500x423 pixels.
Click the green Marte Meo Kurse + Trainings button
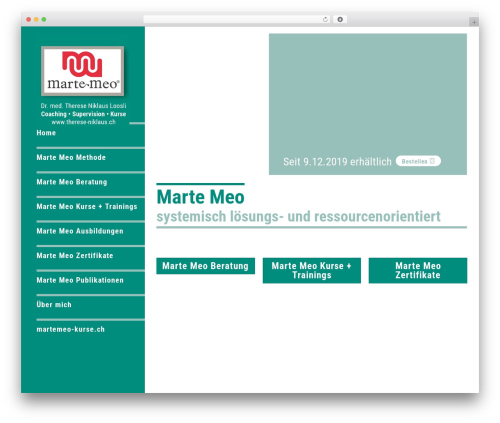(x=312, y=270)
